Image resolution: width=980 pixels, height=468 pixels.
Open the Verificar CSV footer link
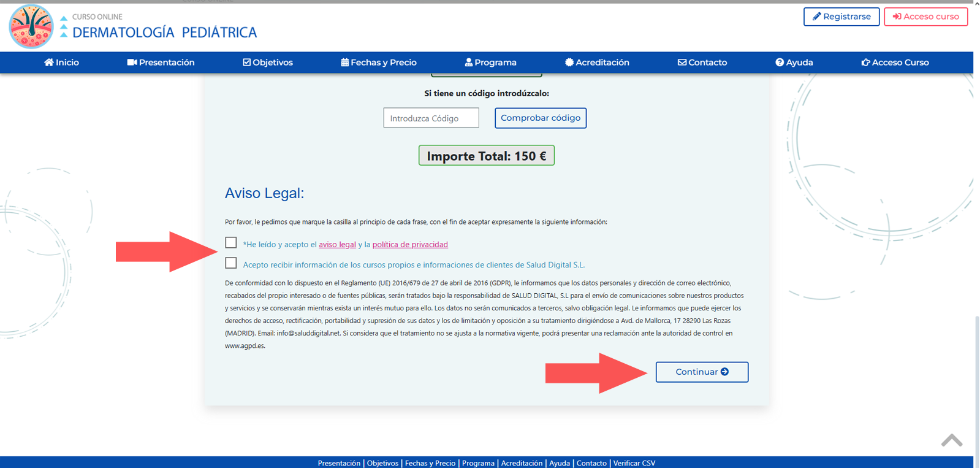coord(634,463)
